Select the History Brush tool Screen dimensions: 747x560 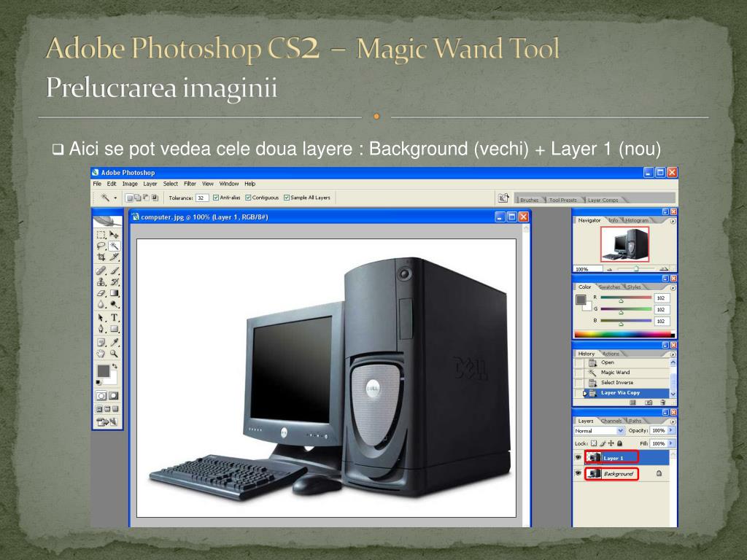pos(115,282)
